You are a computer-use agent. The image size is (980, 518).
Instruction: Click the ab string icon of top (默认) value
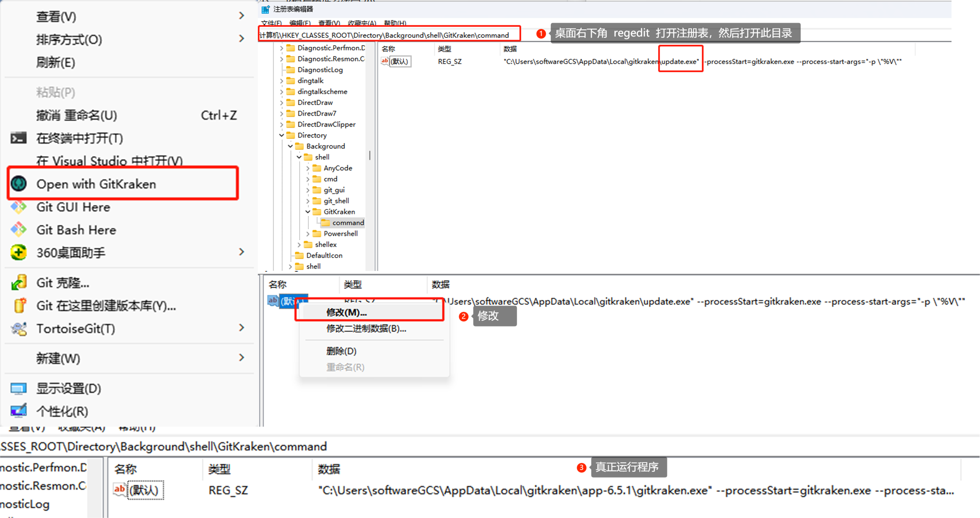point(385,61)
